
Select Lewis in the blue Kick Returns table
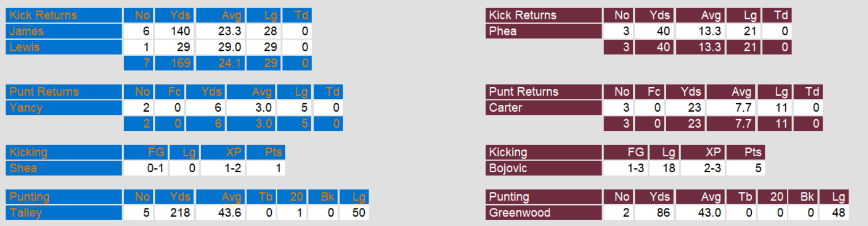[24, 47]
